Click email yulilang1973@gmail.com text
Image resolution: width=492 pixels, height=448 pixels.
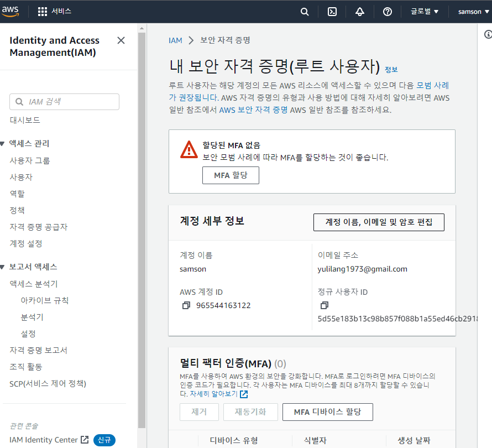point(363,269)
